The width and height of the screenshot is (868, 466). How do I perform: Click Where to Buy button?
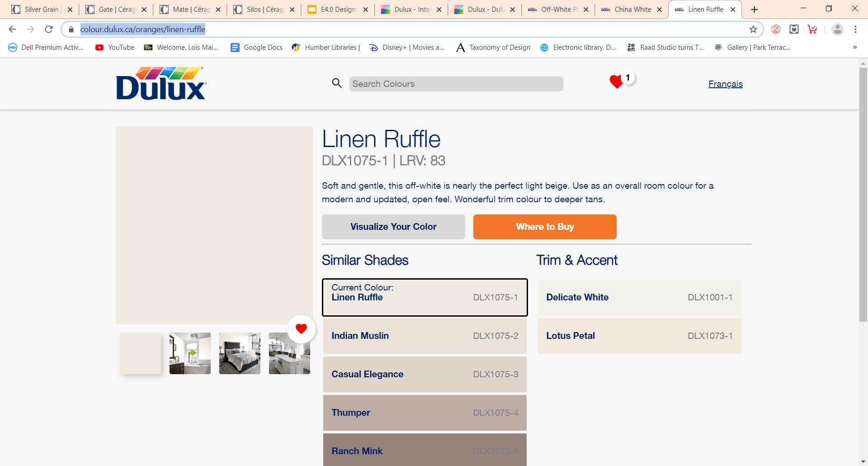(545, 227)
